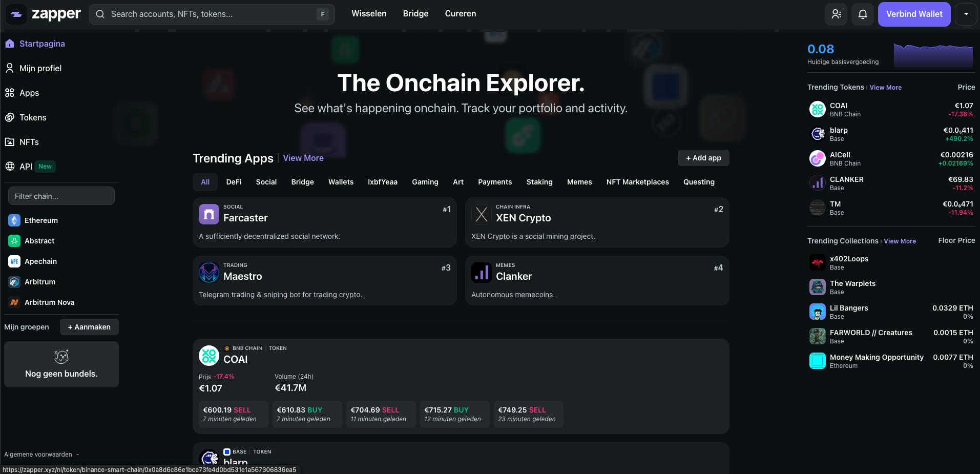Open FARWORLD // Creatures collection thumbnail

[x=818, y=336]
